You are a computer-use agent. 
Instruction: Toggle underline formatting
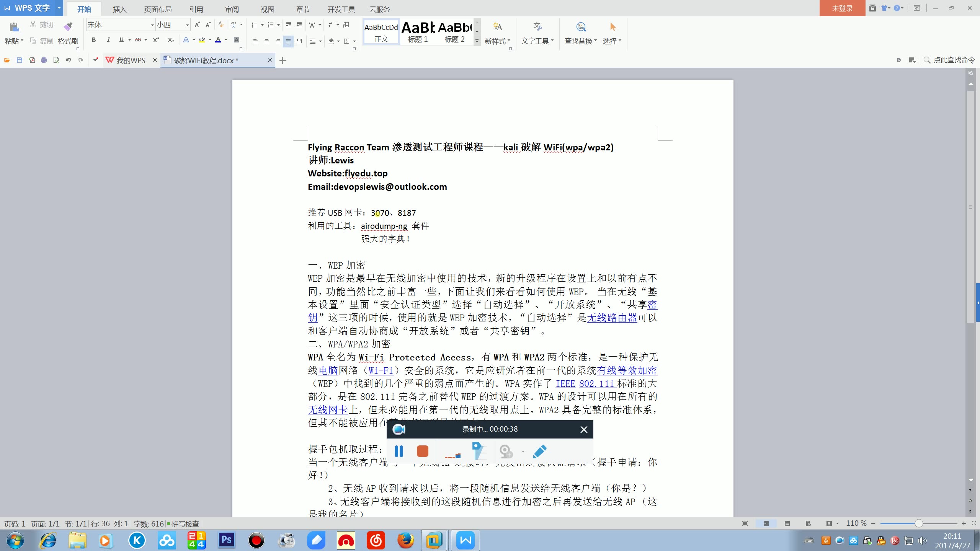pyautogui.click(x=121, y=40)
